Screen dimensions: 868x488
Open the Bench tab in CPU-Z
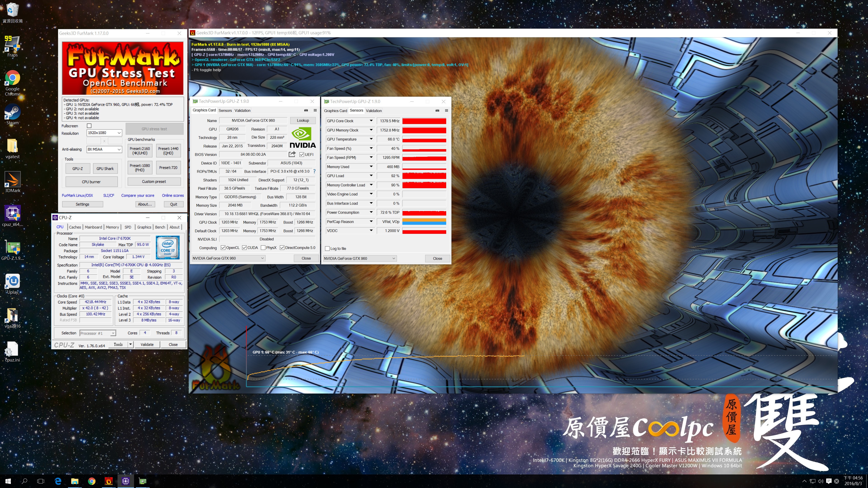(160, 227)
